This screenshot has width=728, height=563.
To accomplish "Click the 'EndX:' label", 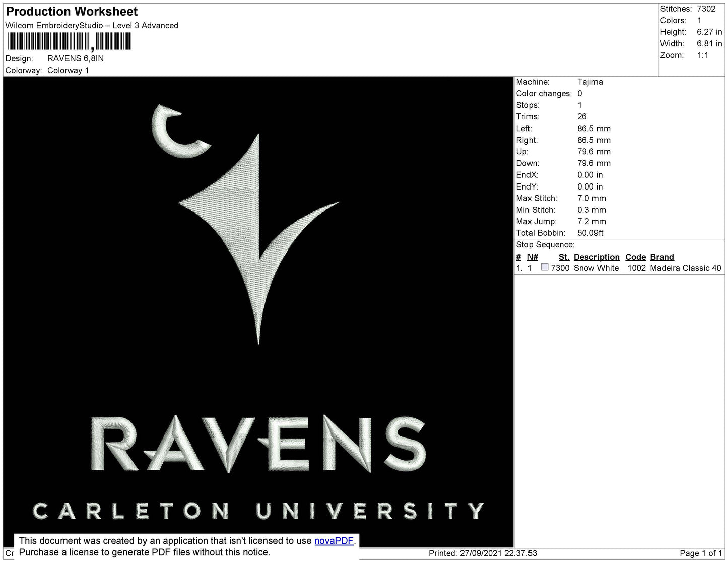I will [x=527, y=175].
